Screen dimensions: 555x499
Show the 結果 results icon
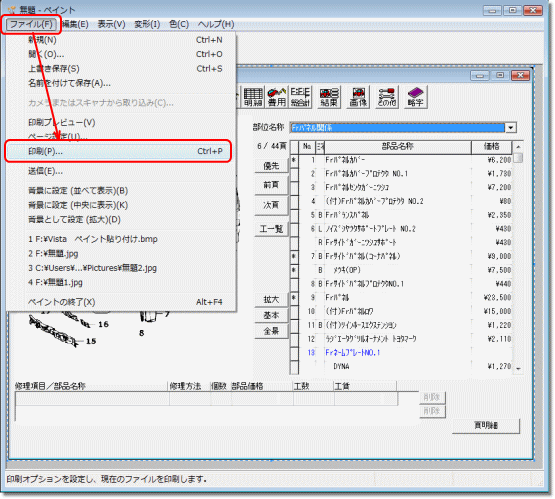coord(329,97)
